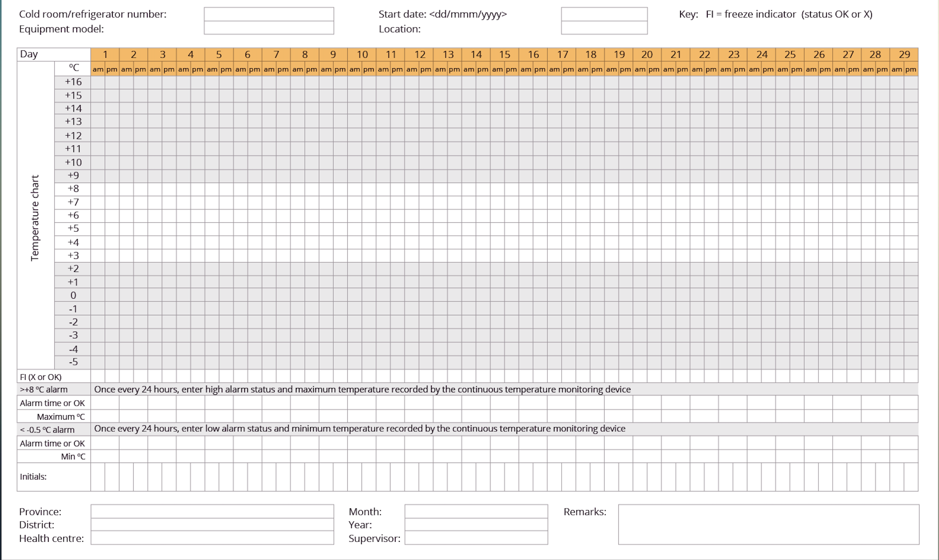
Task: Select the Day 15 column header
Action: tap(504, 54)
